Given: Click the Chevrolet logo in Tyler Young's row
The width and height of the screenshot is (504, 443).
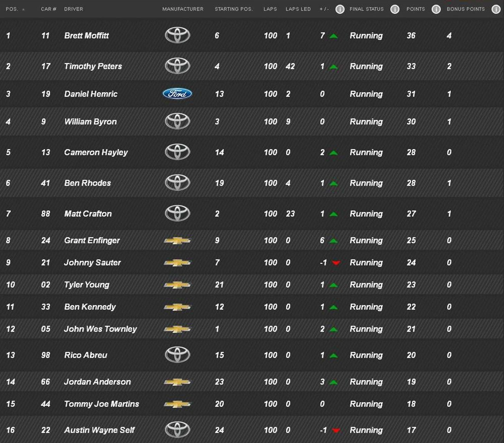Looking at the screenshot, I should click(x=177, y=285).
